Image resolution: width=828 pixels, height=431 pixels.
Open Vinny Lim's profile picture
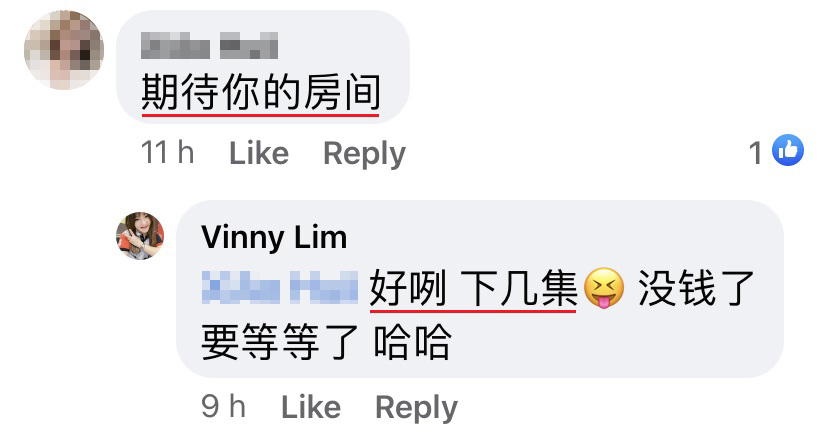[x=140, y=236]
